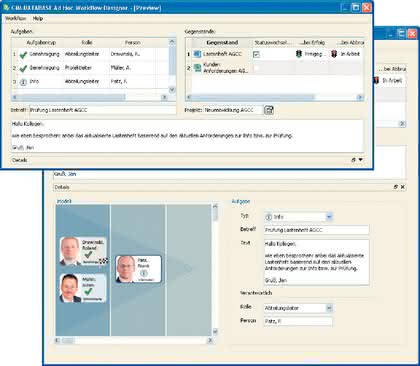Image resolution: width=420 pixels, height=366 pixels.
Task: Maximize the front Workflow Designer window
Action: (356, 7)
